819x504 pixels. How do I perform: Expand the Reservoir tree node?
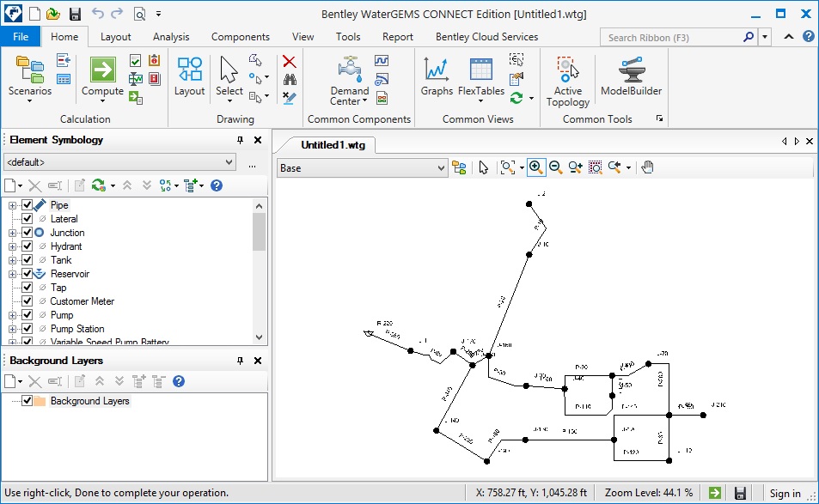pyautogui.click(x=13, y=274)
